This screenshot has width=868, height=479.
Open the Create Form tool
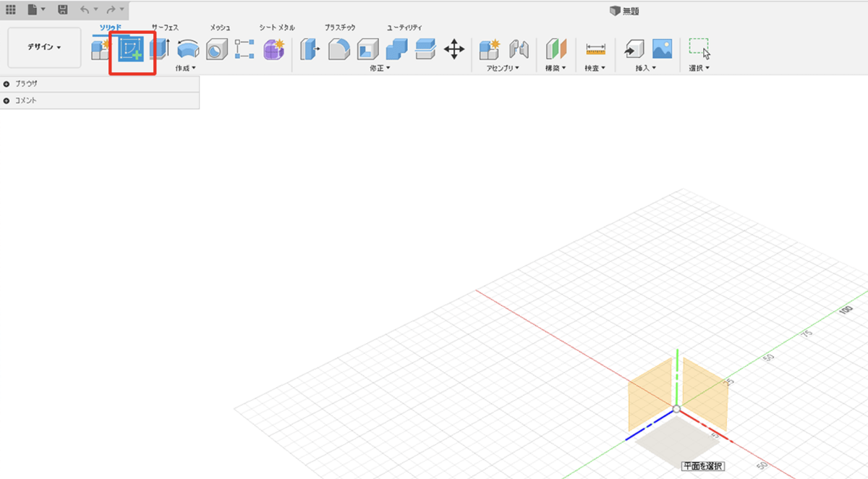click(273, 49)
